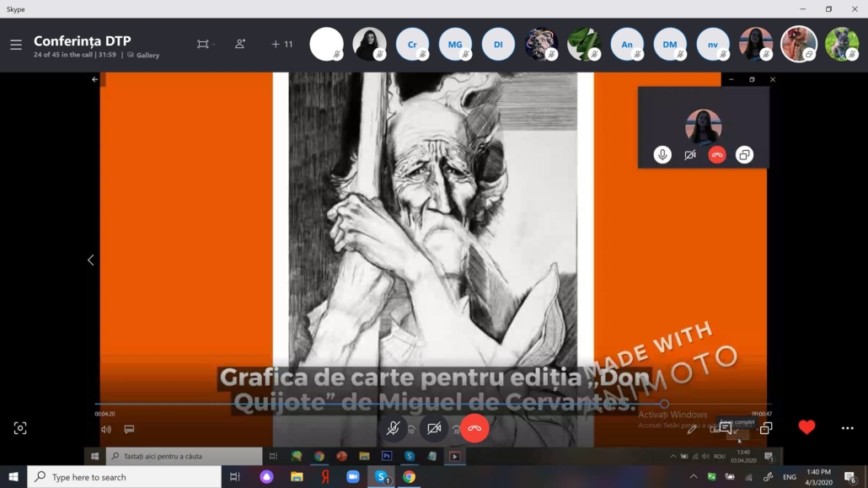Toggle mic in the shared mini call window
Screen dimensions: 868x488
(x=662, y=155)
